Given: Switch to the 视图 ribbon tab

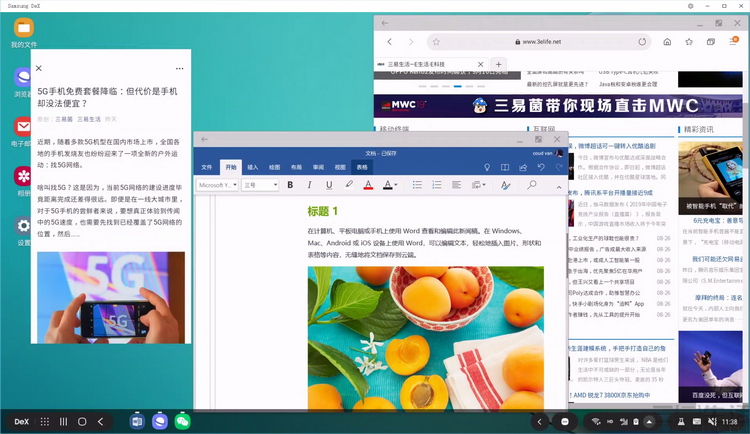Looking at the screenshot, I should (x=340, y=167).
